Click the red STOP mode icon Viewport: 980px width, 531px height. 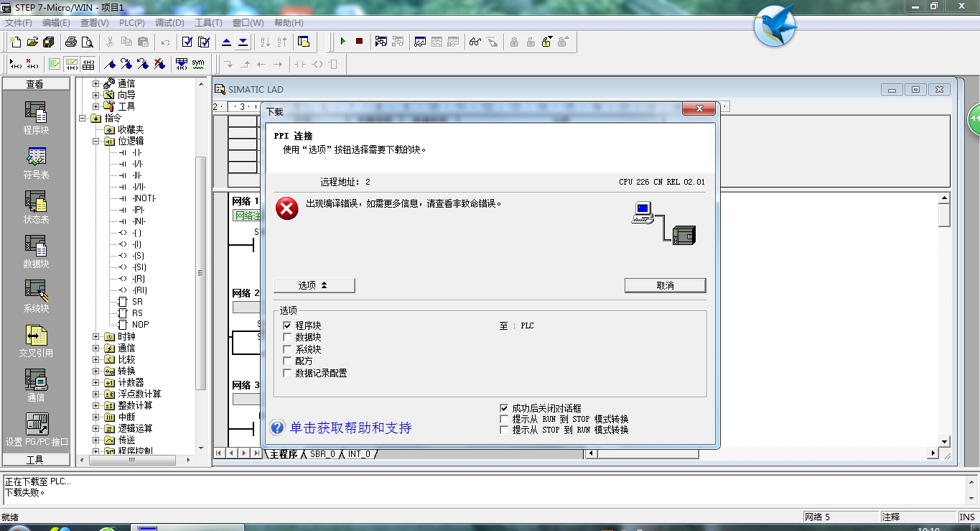pyautogui.click(x=359, y=42)
